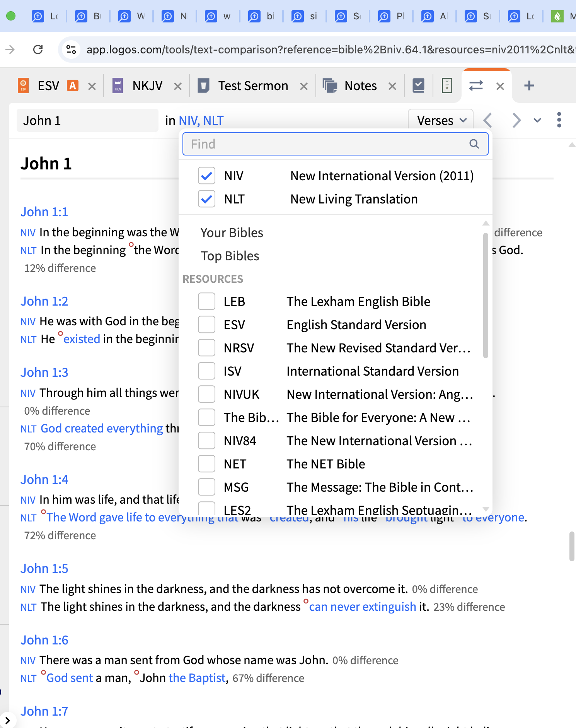Open the John 1:1 verse link

tap(44, 212)
